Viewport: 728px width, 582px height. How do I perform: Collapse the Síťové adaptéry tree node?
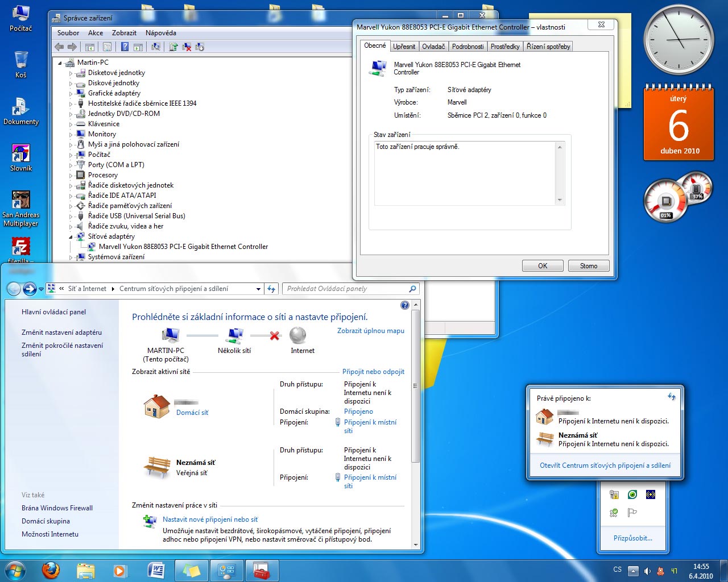click(71, 236)
